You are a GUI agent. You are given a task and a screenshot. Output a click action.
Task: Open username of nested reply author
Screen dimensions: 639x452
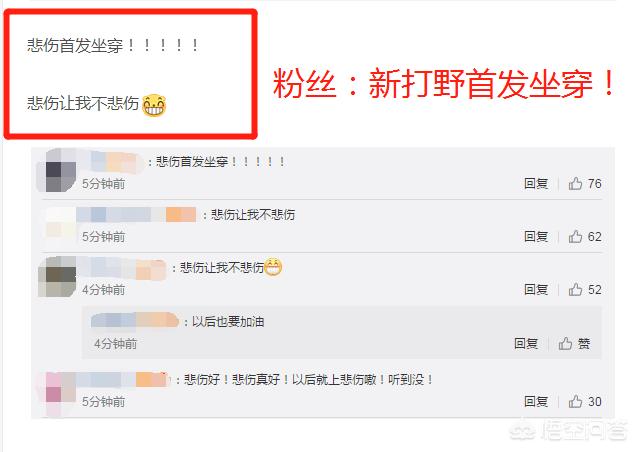pos(134,320)
